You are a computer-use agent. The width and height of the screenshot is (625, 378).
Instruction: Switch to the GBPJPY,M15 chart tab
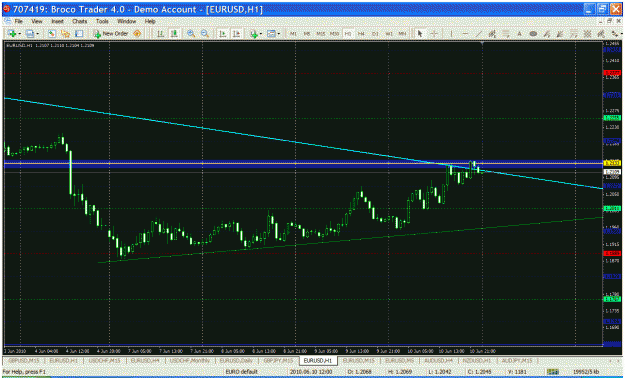coord(278,360)
